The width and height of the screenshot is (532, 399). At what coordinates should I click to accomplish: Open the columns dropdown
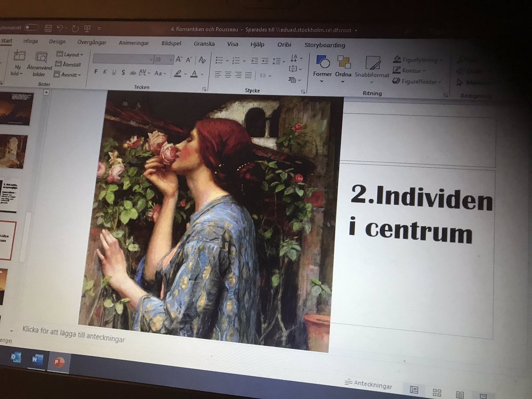(x=265, y=75)
